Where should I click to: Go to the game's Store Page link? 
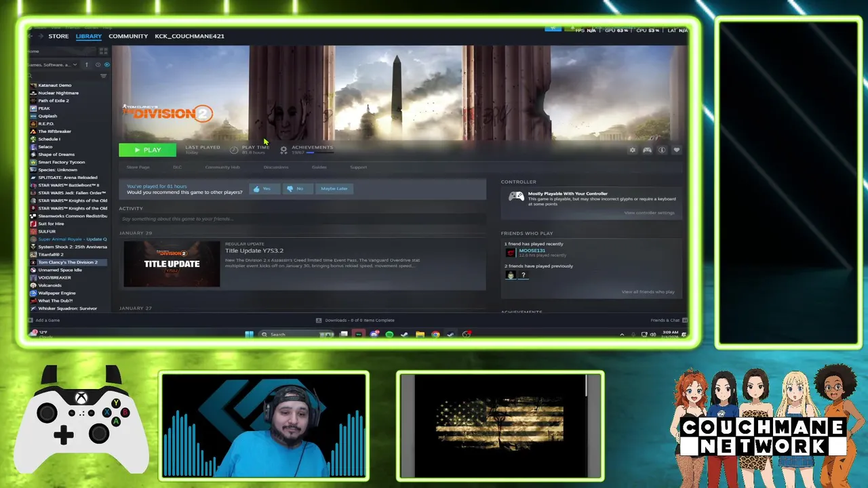click(x=138, y=167)
